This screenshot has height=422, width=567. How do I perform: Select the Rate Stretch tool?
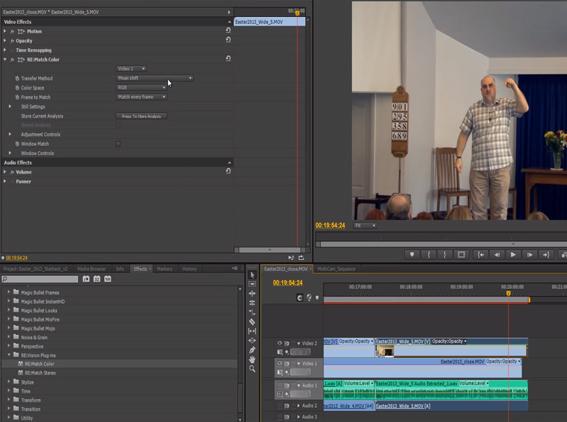point(252,312)
